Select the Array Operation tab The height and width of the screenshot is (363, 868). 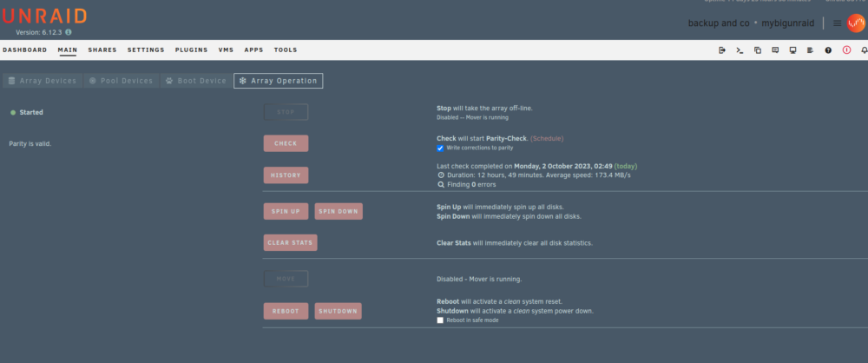point(279,81)
